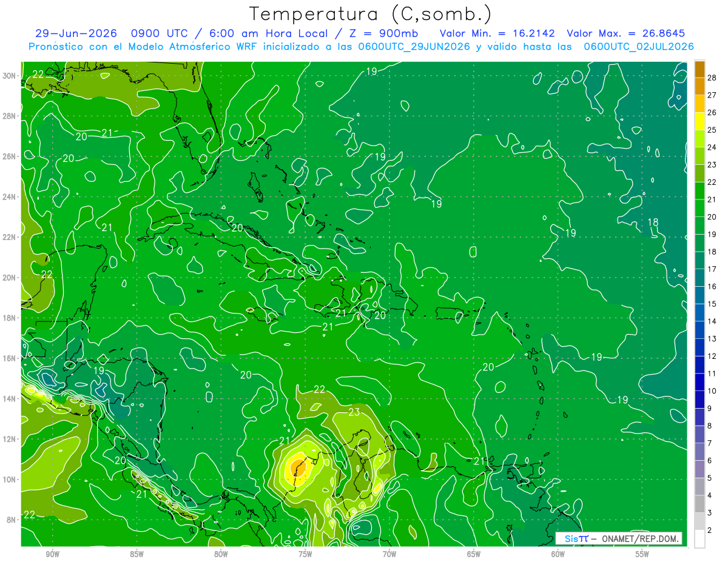
Task: Click "Pronóstico con el Modelo Atmósferico WRF" text
Action: pyautogui.click(x=144, y=47)
